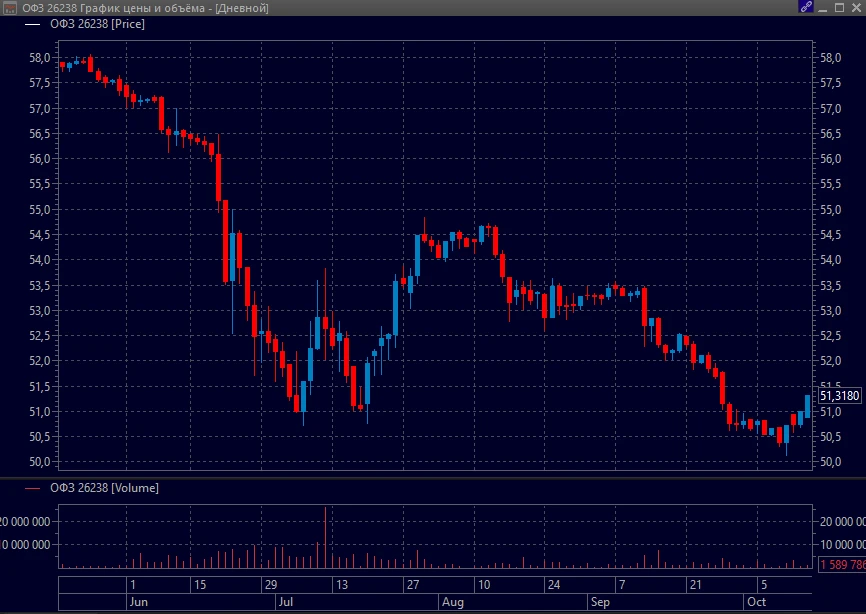Viewport: 866px width, 614px height.
Task: Click the red line swatch of the Volume legend
Action: point(33,488)
